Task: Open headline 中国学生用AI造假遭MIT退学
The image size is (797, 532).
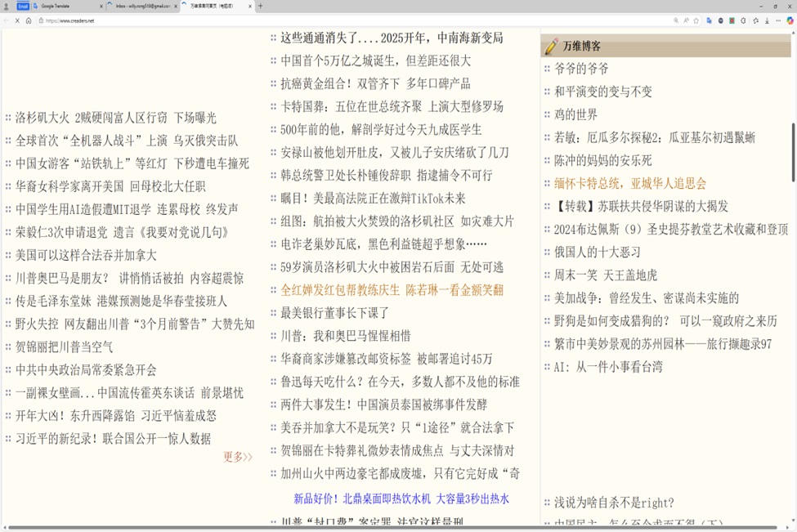Action: tap(127, 209)
